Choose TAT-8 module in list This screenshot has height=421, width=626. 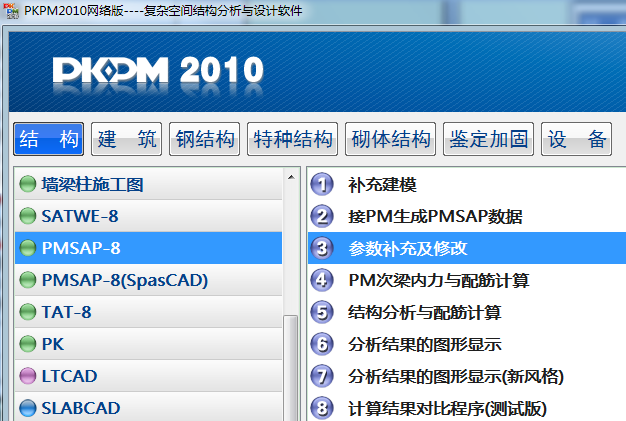coord(149,312)
